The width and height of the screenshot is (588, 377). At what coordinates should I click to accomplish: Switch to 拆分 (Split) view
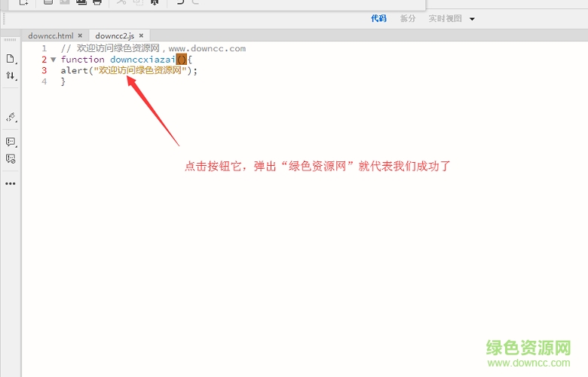coord(408,18)
